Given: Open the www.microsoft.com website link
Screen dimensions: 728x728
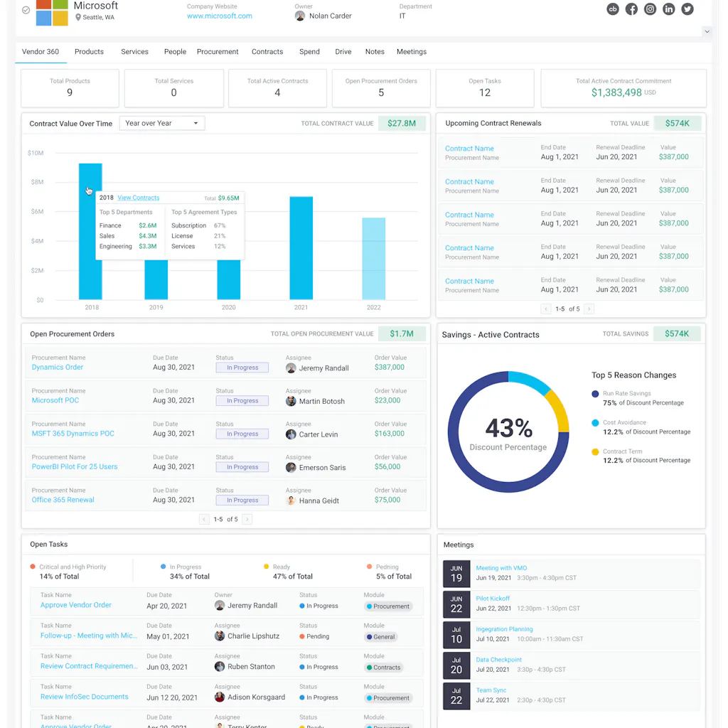Looking at the screenshot, I should tap(219, 16).
